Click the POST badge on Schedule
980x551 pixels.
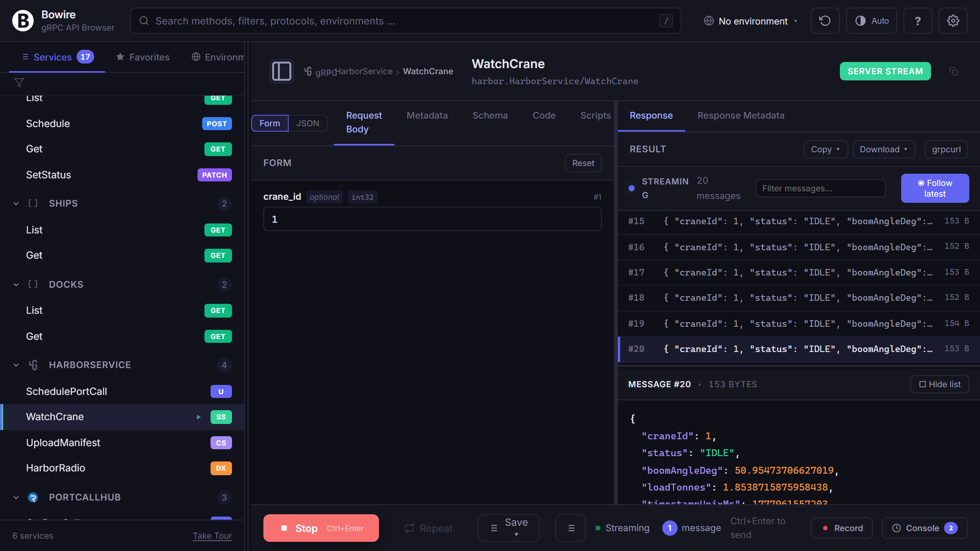tap(217, 124)
